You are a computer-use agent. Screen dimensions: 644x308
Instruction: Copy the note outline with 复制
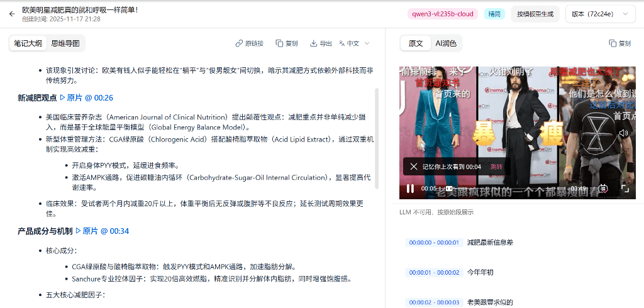pos(287,43)
